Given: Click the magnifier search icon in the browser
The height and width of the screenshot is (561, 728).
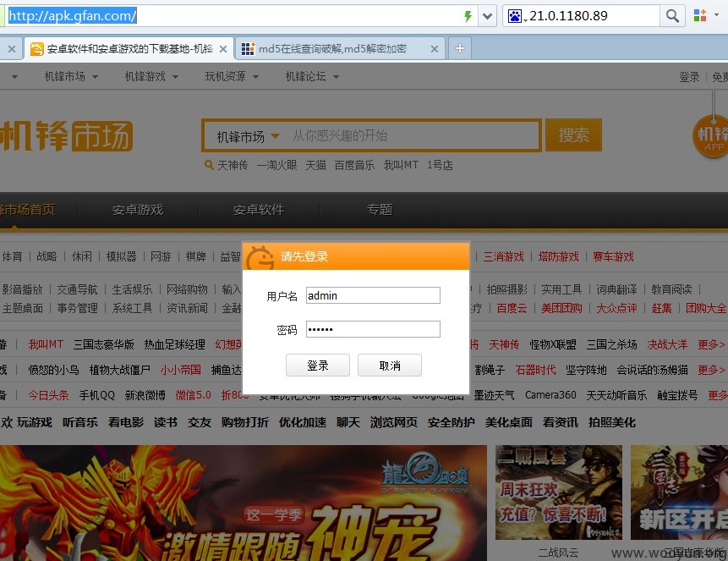Looking at the screenshot, I should [672, 16].
